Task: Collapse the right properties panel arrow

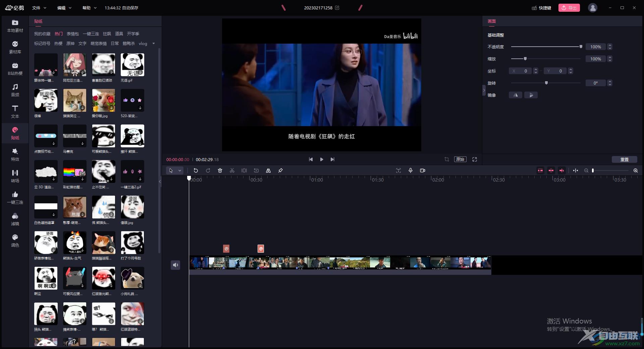Action: 484,90
